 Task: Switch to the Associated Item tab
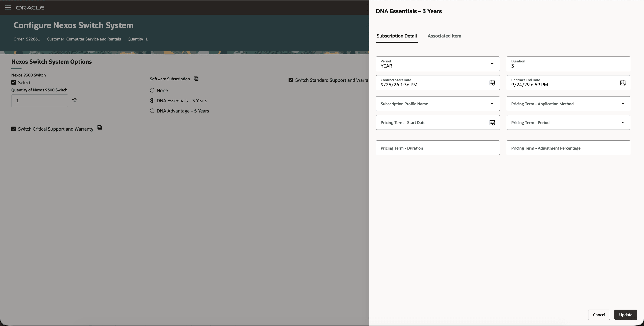coord(444,36)
